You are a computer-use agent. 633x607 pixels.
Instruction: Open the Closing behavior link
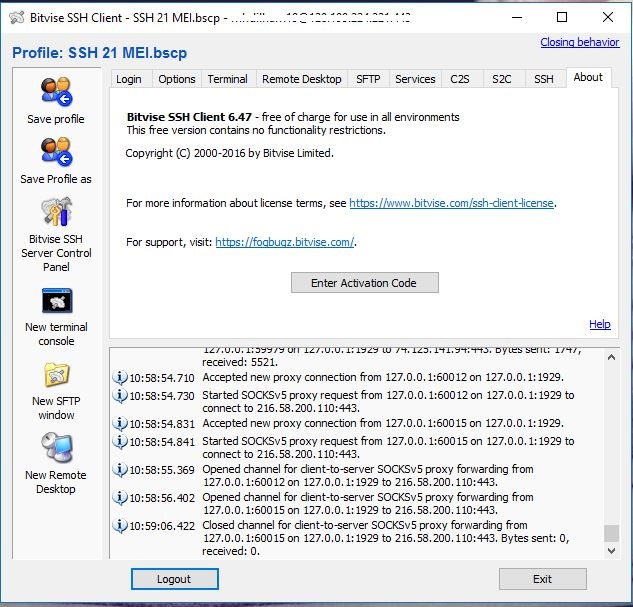[x=580, y=42]
